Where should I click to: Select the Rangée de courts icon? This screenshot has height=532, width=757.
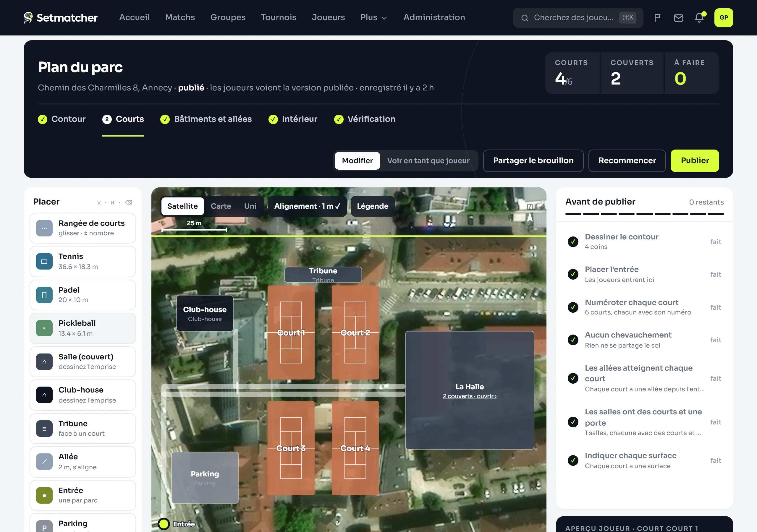44,228
